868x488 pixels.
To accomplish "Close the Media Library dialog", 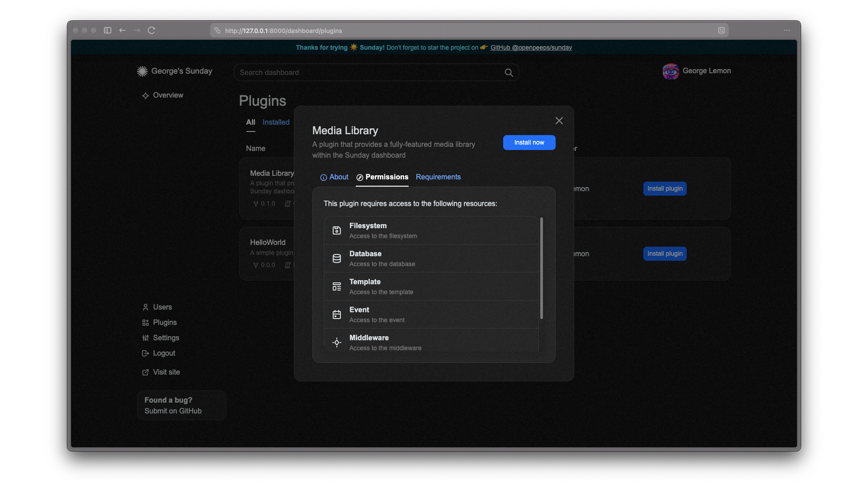I will click(x=559, y=121).
